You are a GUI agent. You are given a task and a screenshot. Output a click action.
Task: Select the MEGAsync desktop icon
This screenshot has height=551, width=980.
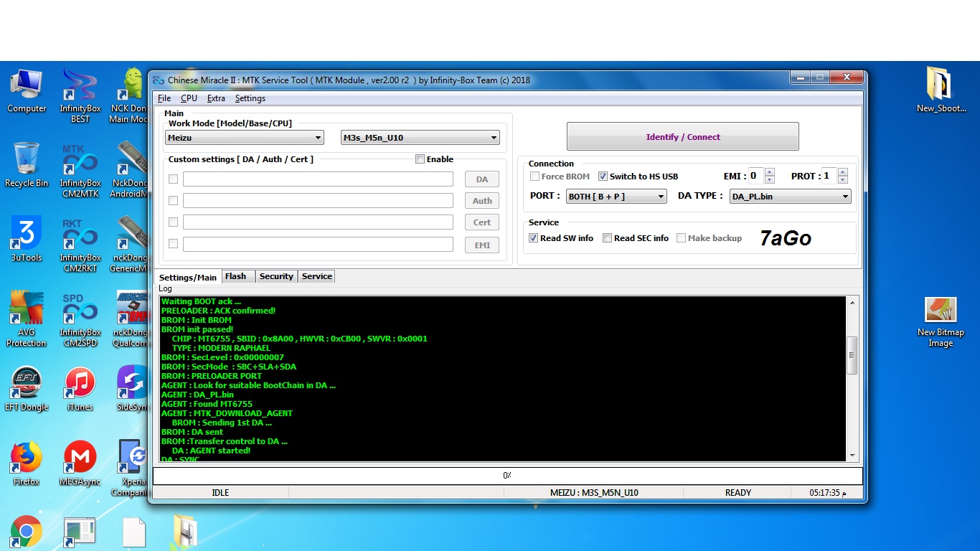[x=80, y=463]
